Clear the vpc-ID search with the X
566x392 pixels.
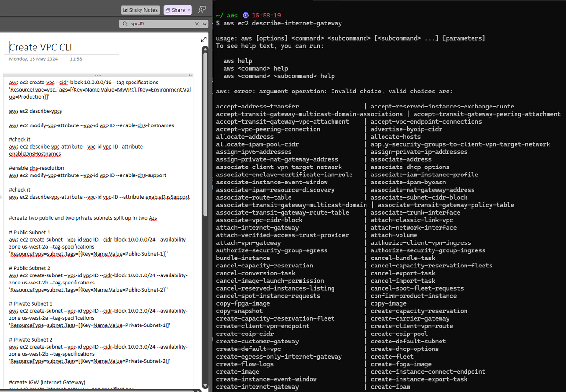197,24
